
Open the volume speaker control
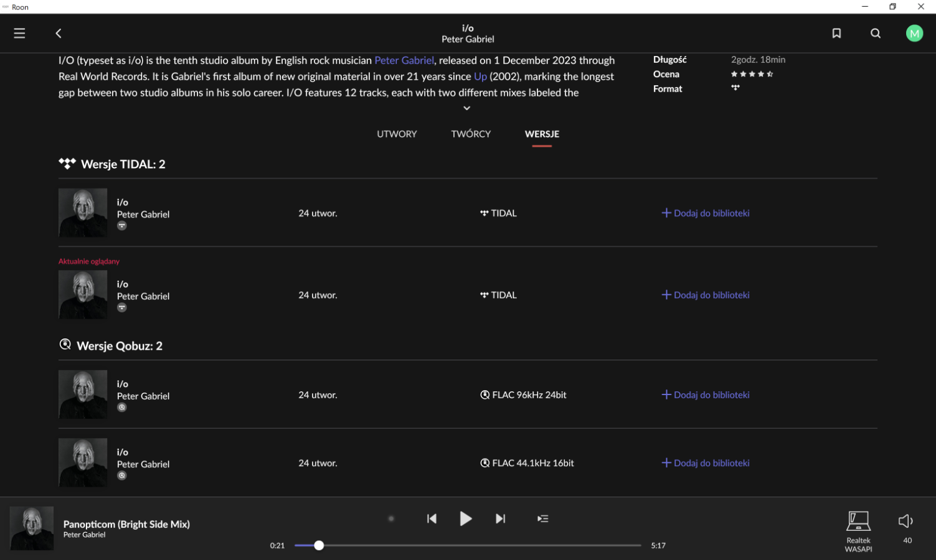pos(905,521)
